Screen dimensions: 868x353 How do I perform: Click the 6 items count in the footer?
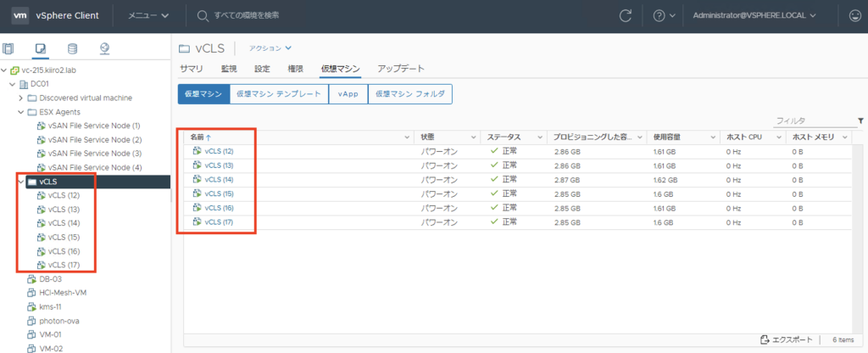(843, 339)
